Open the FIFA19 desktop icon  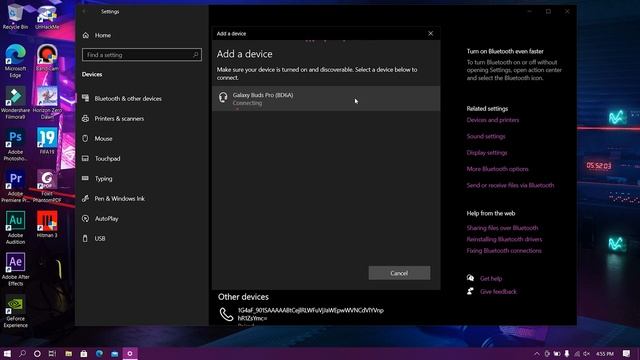point(47,141)
